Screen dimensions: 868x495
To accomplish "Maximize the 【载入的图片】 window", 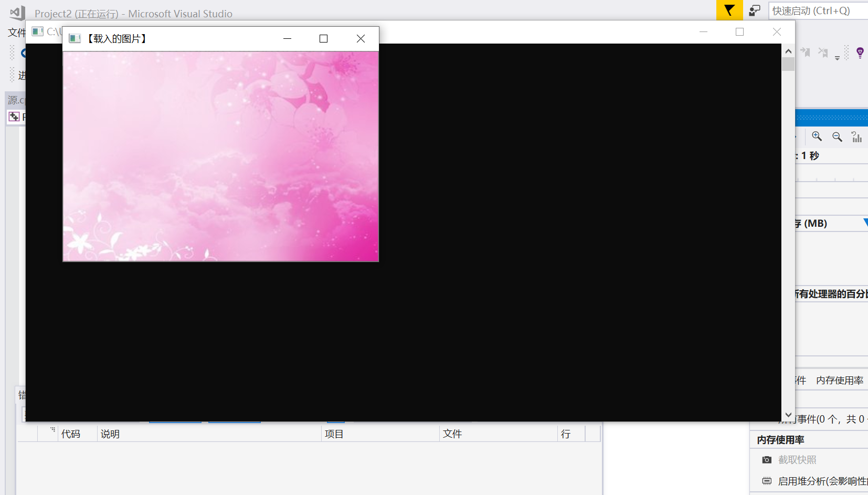I will (323, 38).
